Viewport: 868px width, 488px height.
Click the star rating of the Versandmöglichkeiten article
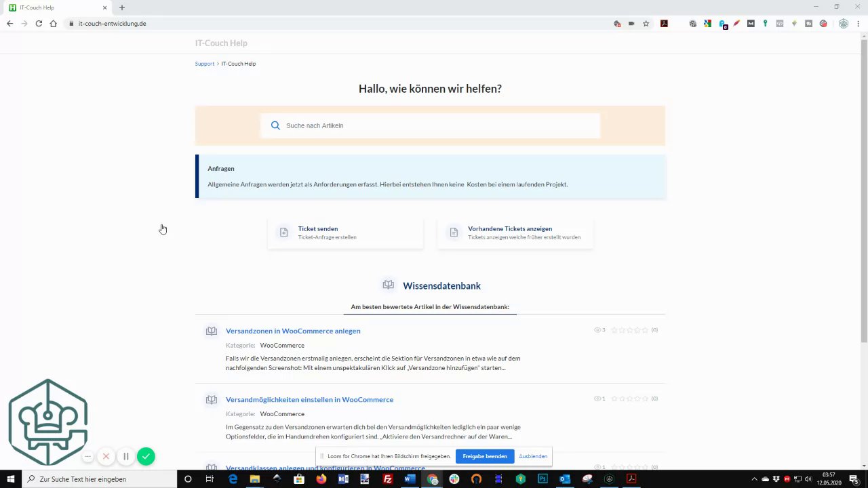629,399
